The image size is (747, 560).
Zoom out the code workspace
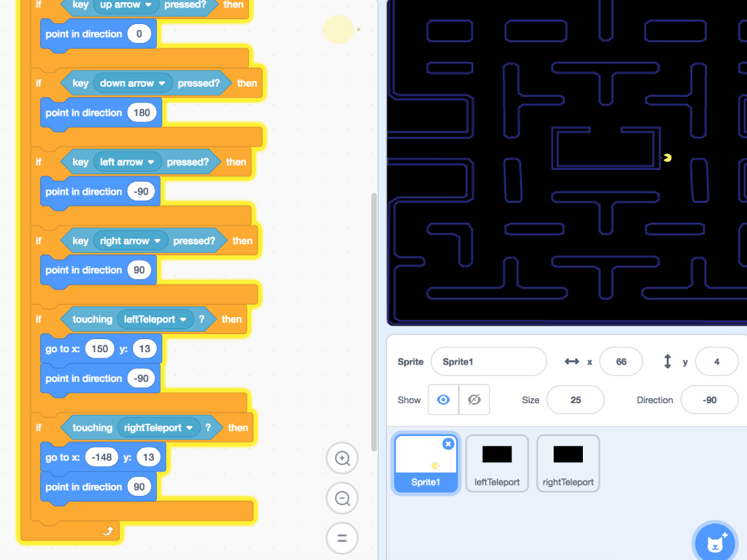pos(342,498)
